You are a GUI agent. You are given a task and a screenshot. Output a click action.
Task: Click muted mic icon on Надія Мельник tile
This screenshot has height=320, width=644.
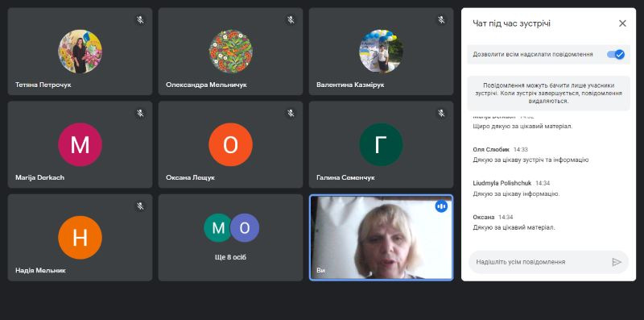[140, 206]
